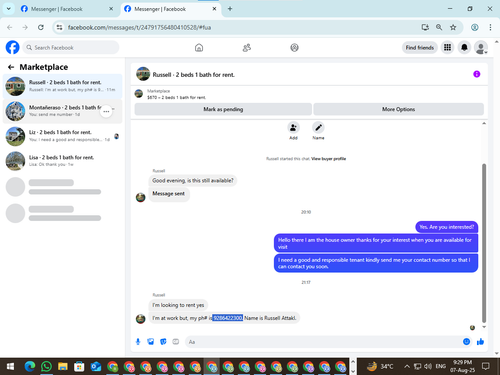Go back in browser history
The width and height of the screenshot is (500, 375).
10,27
